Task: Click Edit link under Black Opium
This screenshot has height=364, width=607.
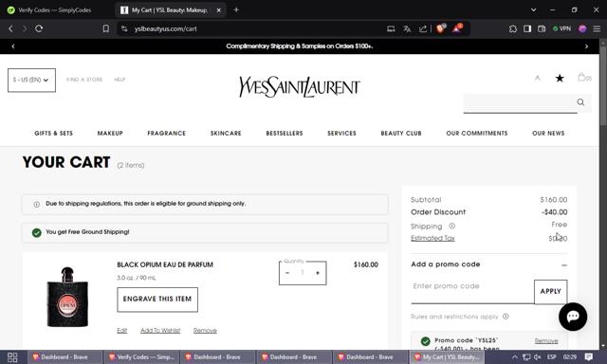Action: click(122, 330)
